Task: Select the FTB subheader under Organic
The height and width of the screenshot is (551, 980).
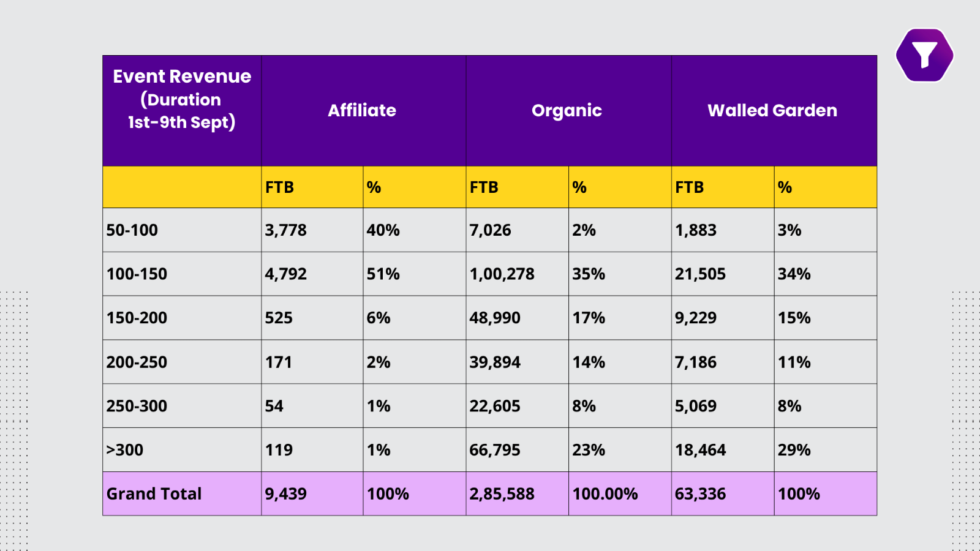Action: [484, 187]
